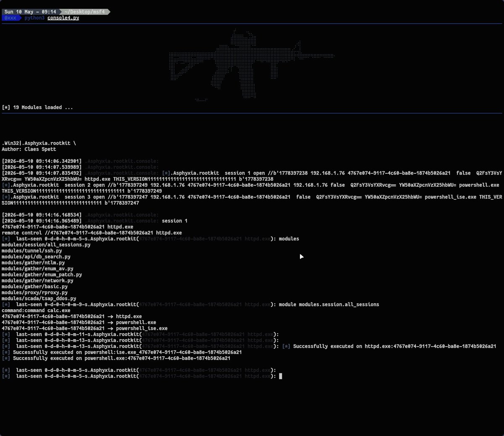This screenshot has width=504, height=436.
Task: Click the typed 'modules' command after the last-seen prompt
Action: click(x=289, y=239)
